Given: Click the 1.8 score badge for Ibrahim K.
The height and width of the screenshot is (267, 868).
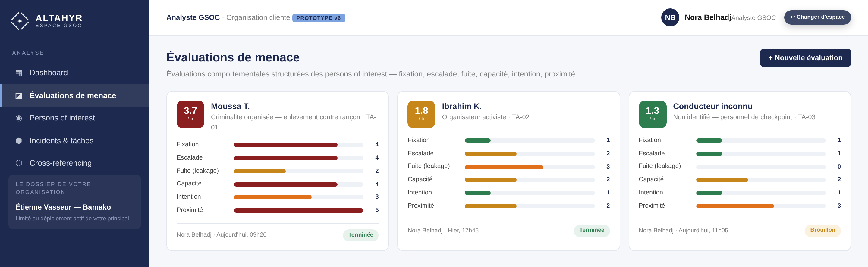Looking at the screenshot, I should pos(421,114).
